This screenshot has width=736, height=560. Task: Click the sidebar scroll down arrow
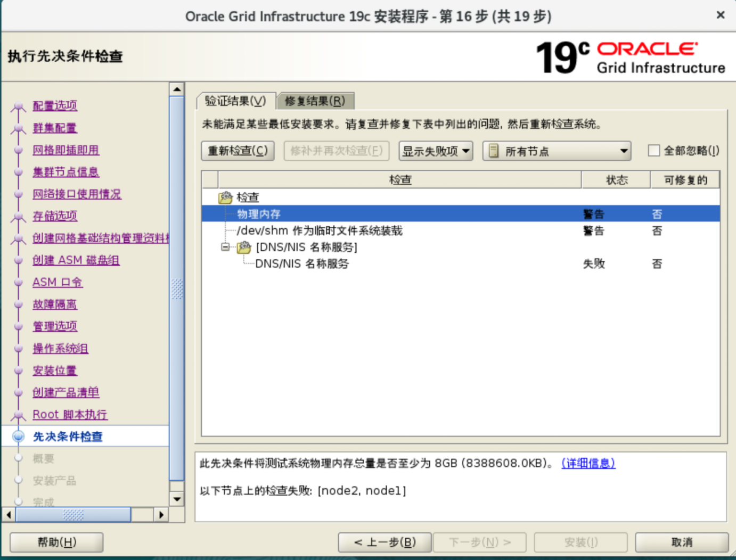177,499
